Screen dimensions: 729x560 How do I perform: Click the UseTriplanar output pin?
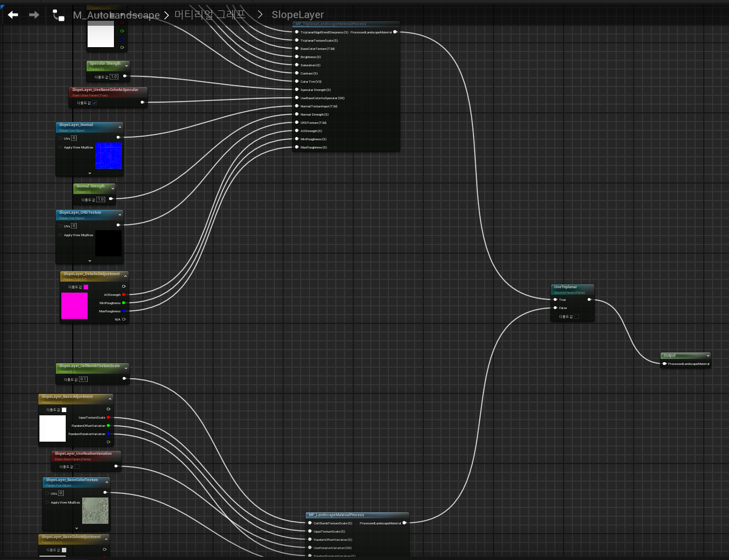[x=589, y=300]
